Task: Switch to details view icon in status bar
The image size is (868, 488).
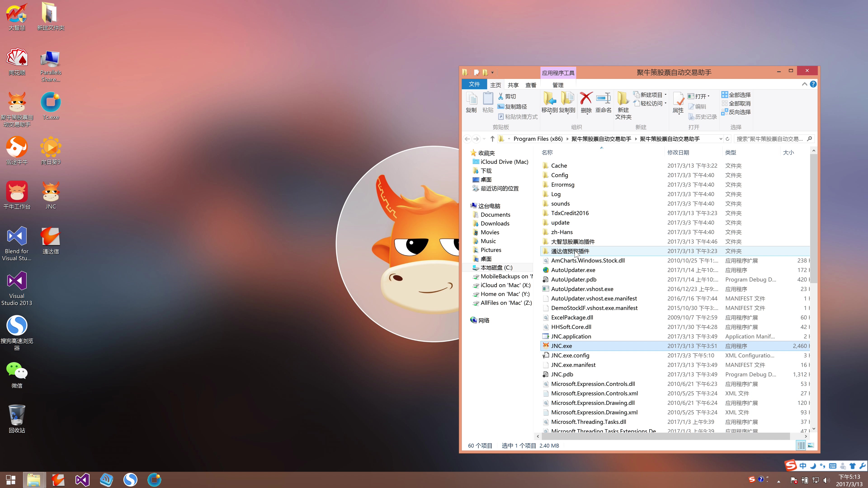Action: point(801,445)
